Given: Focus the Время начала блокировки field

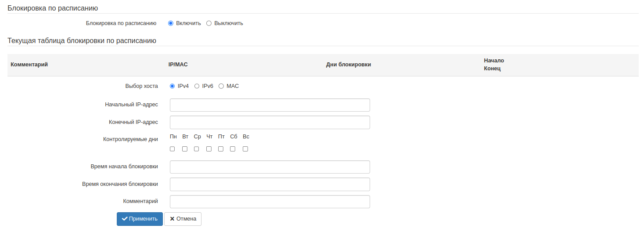Looking at the screenshot, I should (x=270, y=167).
